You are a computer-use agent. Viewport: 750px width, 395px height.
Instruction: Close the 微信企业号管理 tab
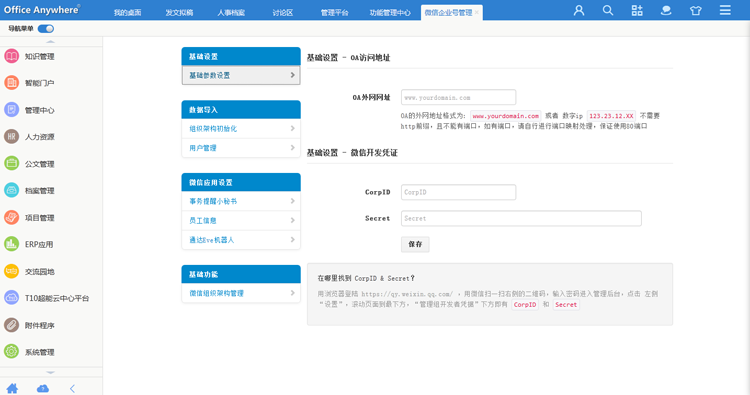(x=476, y=13)
